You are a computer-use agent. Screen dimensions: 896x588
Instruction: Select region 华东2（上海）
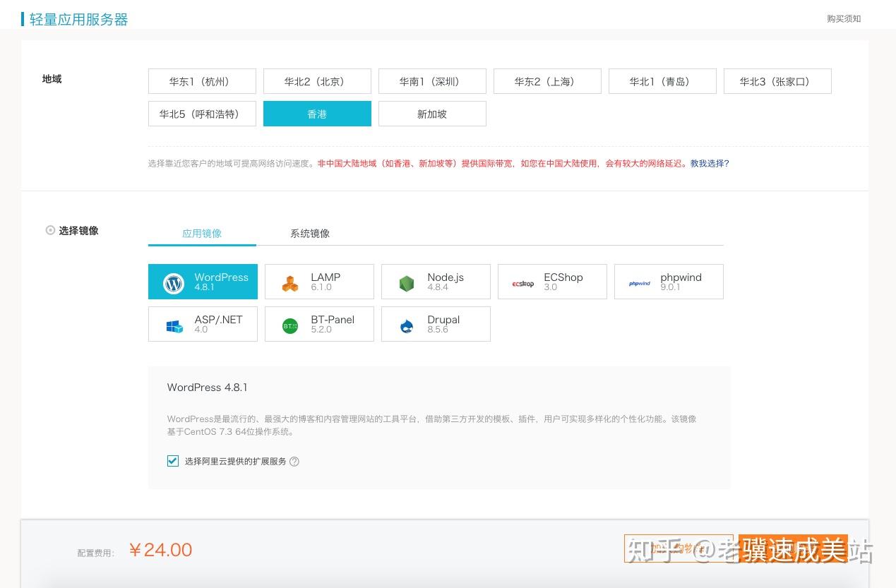point(547,81)
